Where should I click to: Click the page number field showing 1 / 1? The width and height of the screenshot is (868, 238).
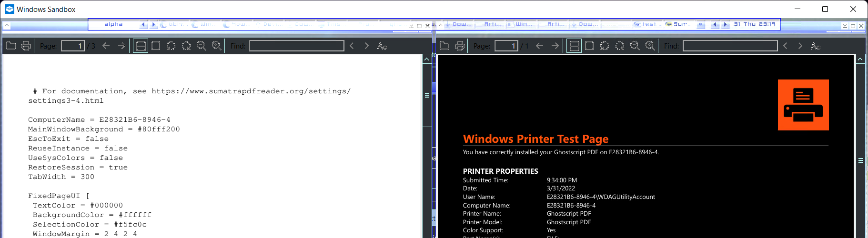[x=506, y=46]
